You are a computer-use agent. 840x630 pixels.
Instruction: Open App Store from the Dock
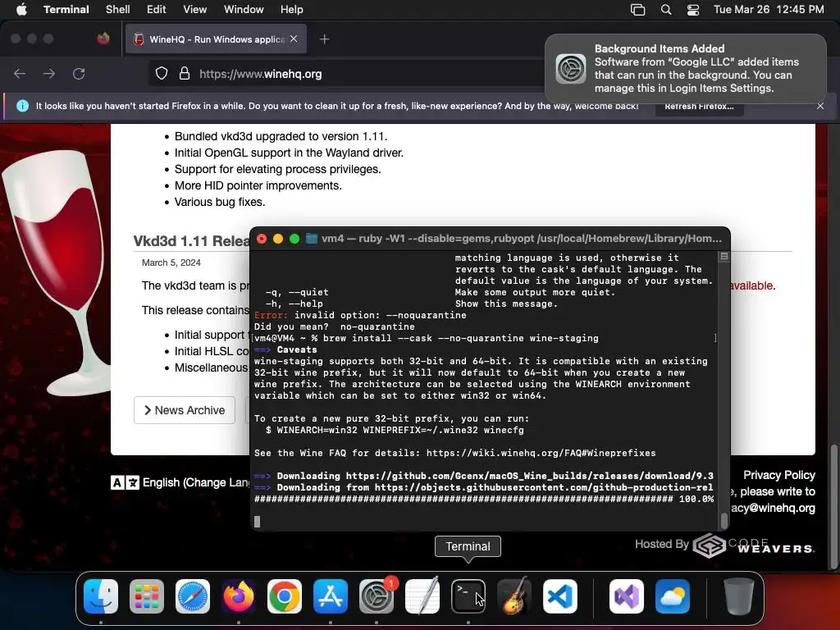331,596
